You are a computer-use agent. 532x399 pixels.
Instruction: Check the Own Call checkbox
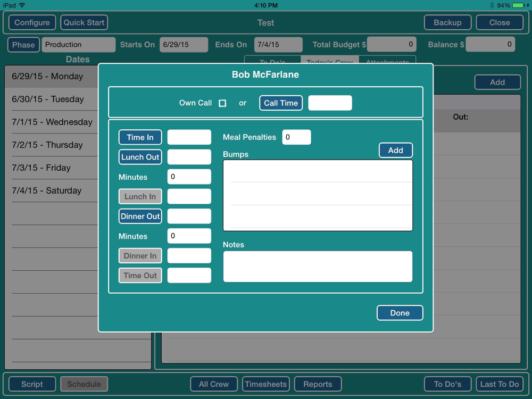(x=222, y=103)
